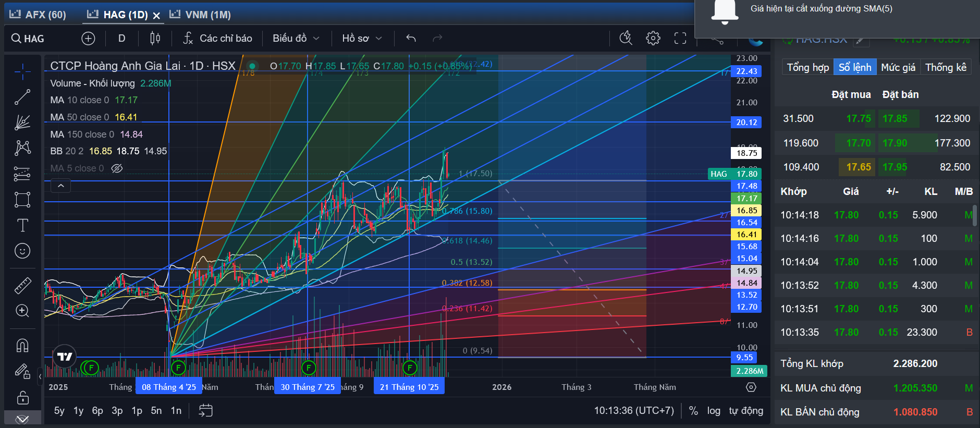Screen dimensions: 980x428
Task: Redo the last chart action
Action: [438, 38]
